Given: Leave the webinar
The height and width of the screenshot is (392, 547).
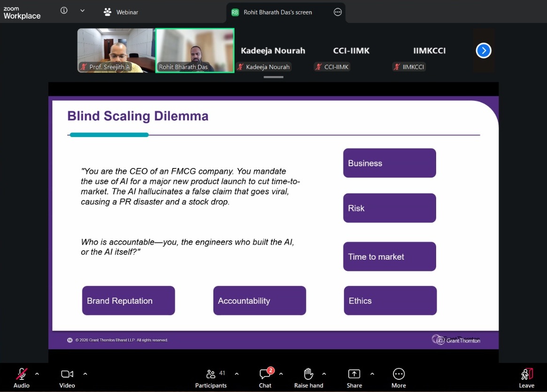Looking at the screenshot, I should (526, 378).
